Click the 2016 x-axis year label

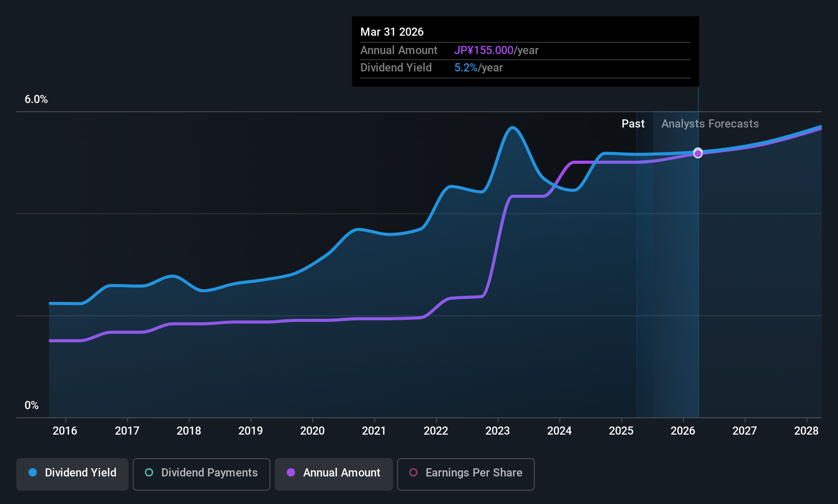65,431
